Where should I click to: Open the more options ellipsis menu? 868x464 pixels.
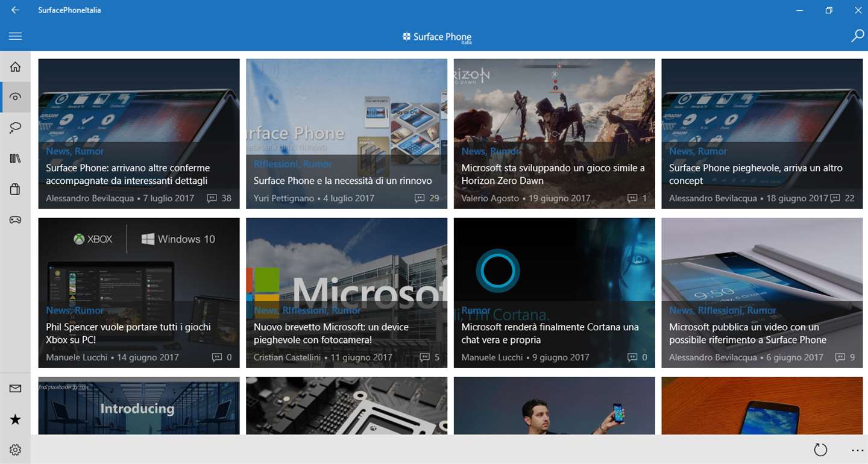[x=857, y=450]
